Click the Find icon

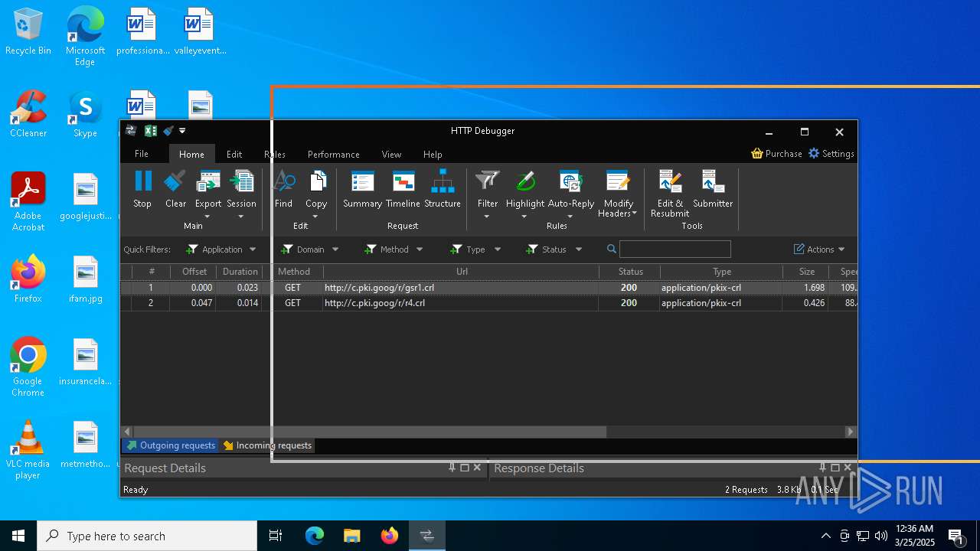pos(284,181)
